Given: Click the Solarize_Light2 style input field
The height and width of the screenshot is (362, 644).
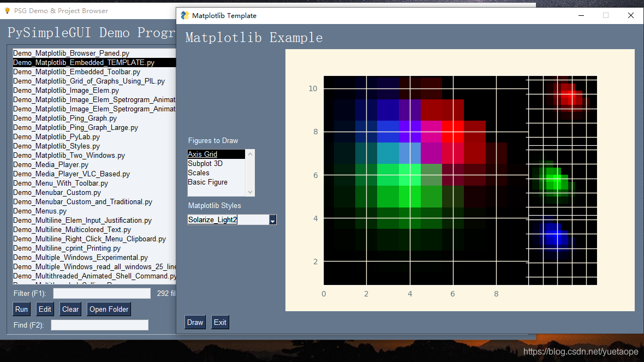Looking at the screenshot, I should pos(228,220).
